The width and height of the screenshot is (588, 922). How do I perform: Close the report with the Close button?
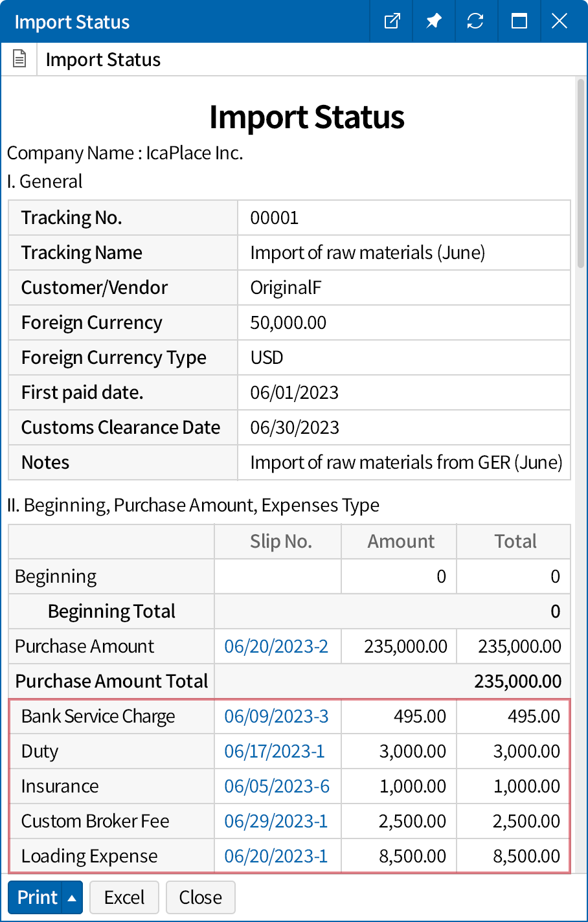point(200,897)
